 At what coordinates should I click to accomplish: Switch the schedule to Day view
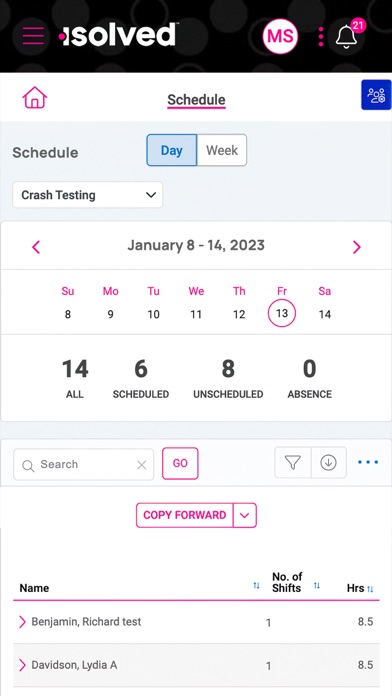172,150
